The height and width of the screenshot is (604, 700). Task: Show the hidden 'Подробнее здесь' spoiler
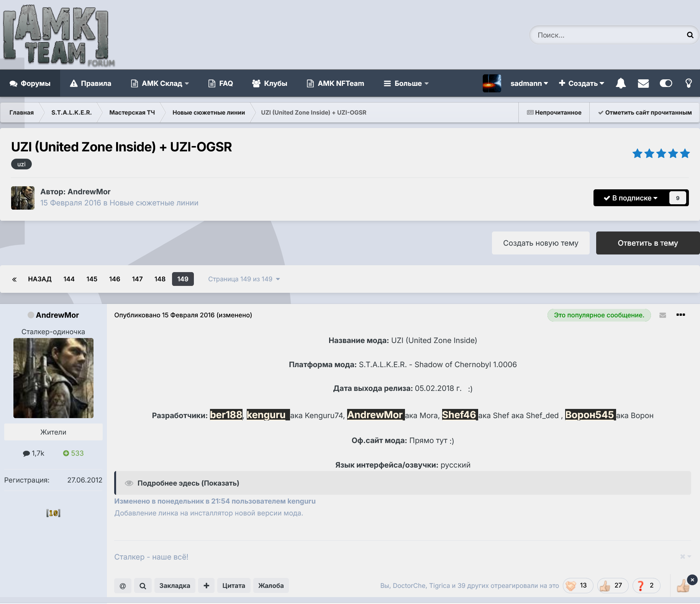tap(188, 483)
